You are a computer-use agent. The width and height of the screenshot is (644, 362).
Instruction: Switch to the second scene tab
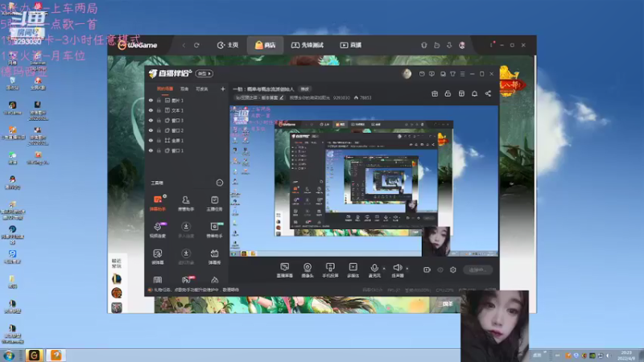tap(184, 88)
